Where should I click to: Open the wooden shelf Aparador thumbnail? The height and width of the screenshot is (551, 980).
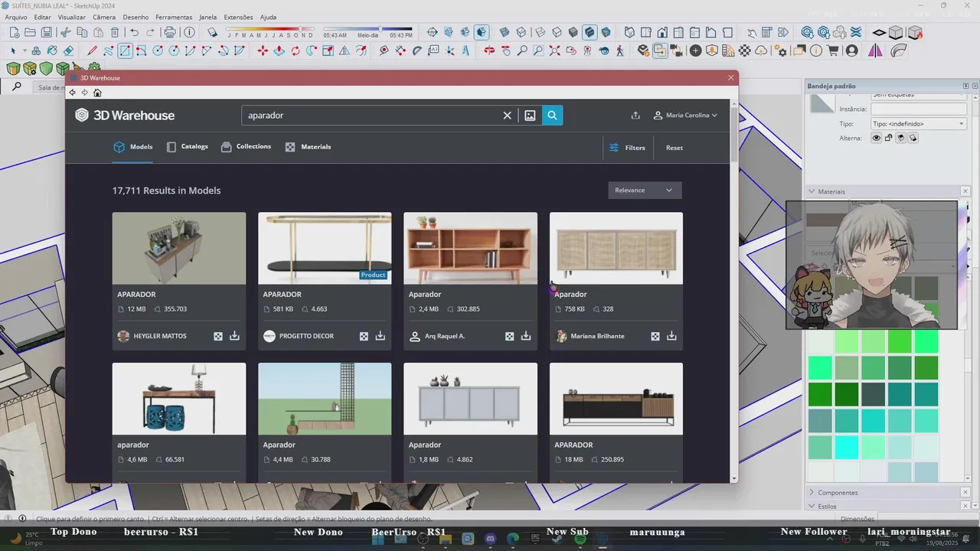[x=470, y=248]
